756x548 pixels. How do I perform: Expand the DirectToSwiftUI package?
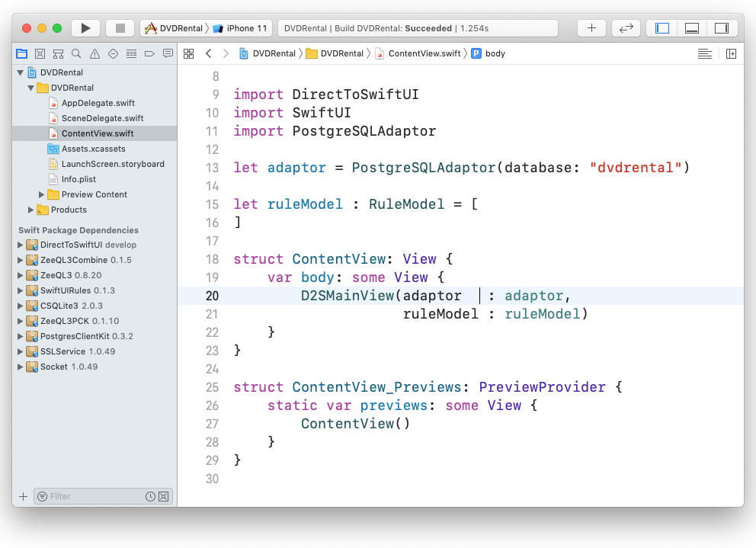click(x=21, y=245)
